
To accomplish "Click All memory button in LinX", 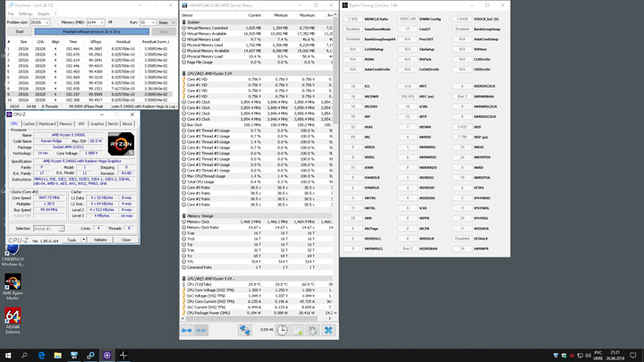I will pos(110,22).
